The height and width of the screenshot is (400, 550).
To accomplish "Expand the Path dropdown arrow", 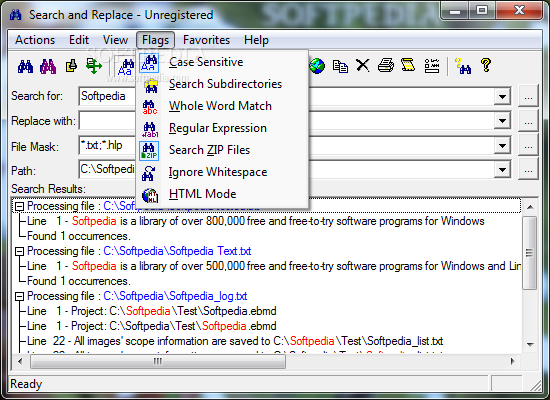I will point(502,170).
